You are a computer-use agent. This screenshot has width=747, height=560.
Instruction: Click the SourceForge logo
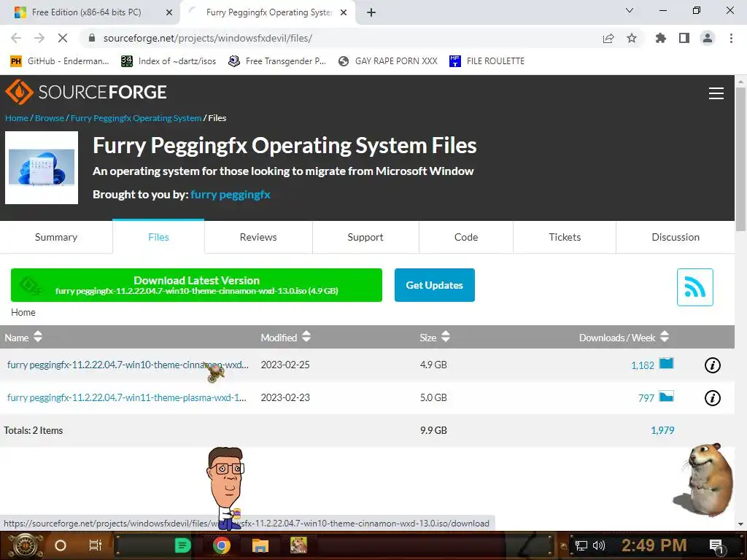[x=86, y=92]
